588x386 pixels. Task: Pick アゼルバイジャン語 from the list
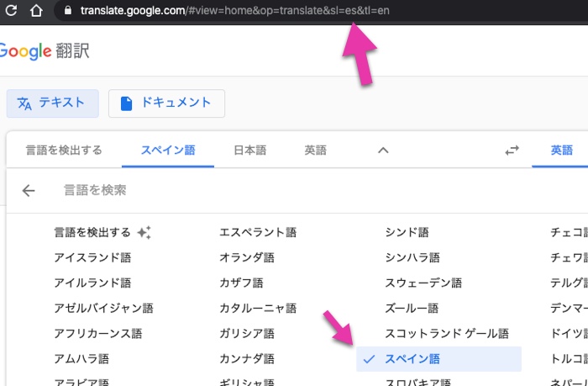pyautogui.click(x=103, y=309)
